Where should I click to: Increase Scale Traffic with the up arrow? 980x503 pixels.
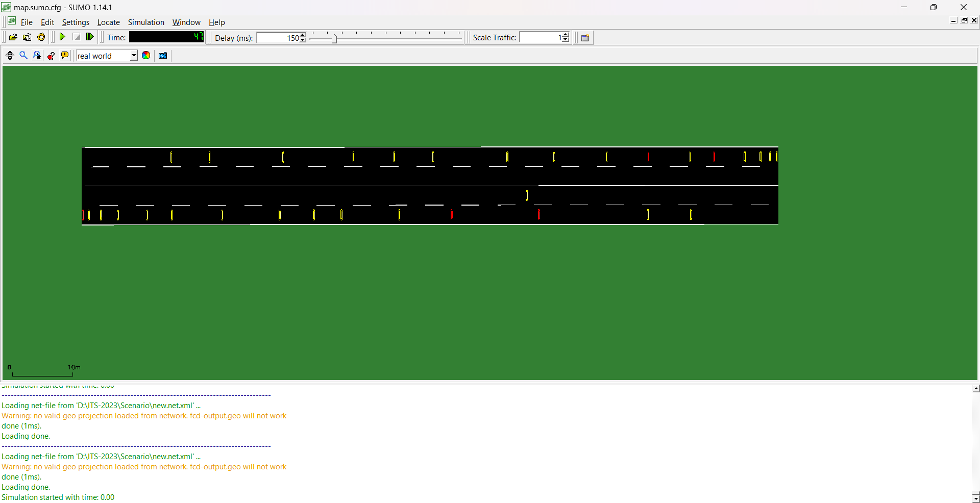566,35
